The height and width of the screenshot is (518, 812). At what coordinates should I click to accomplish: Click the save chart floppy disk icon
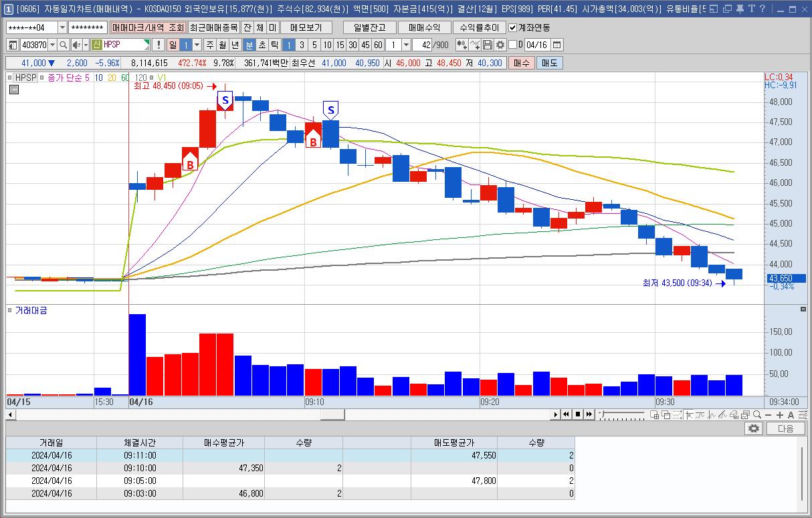click(487, 45)
